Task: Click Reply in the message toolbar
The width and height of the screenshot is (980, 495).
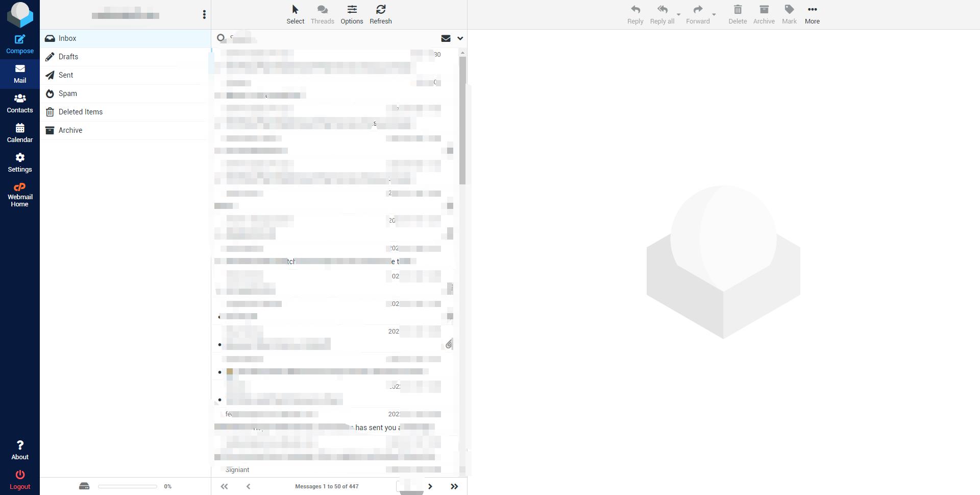Action: point(635,15)
